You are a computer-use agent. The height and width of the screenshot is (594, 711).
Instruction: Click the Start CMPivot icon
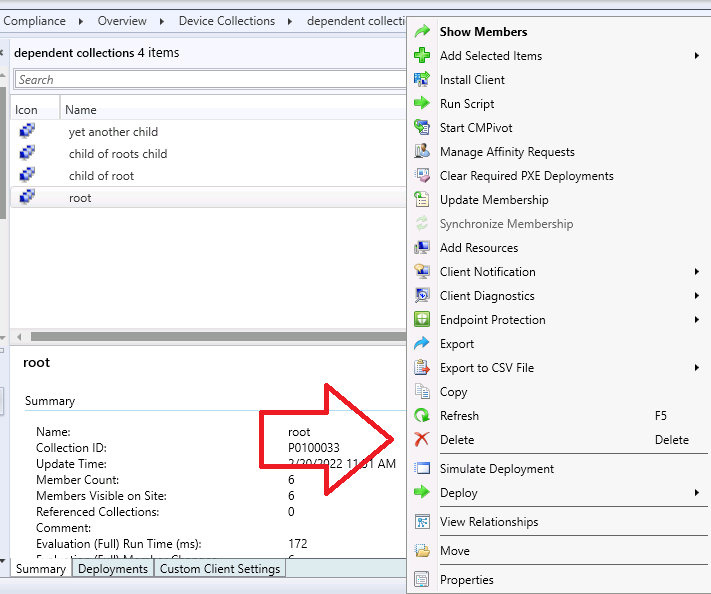click(422, 127)
